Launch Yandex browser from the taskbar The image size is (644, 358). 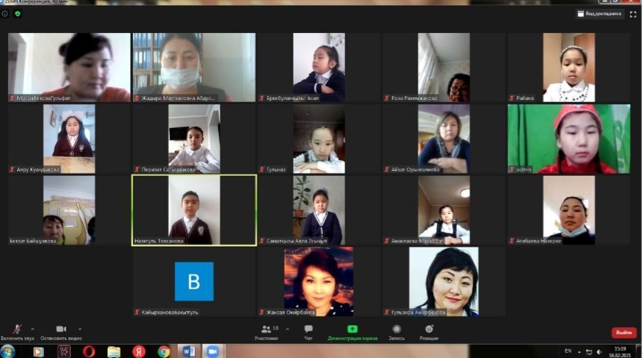139,352
